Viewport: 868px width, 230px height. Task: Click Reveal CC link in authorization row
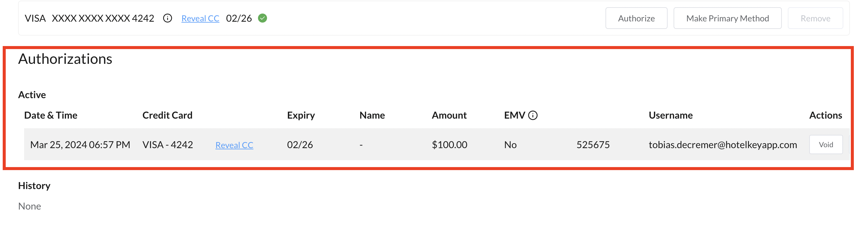pos(234,145)
